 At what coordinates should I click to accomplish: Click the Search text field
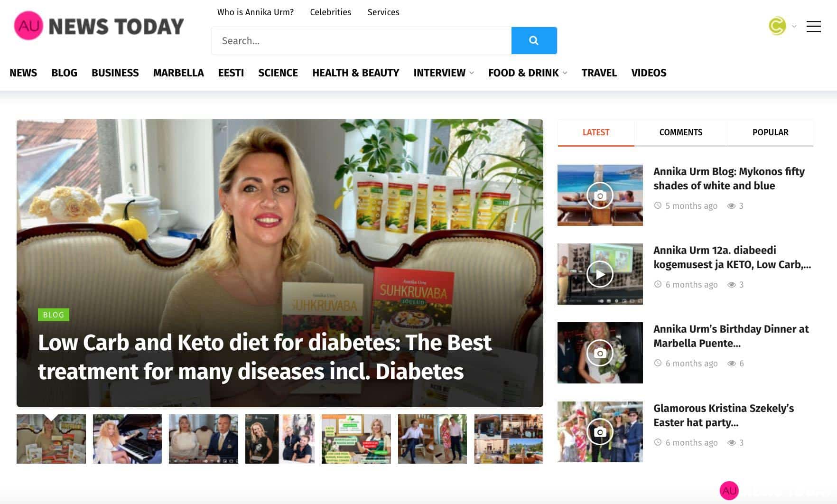[362, 40]
